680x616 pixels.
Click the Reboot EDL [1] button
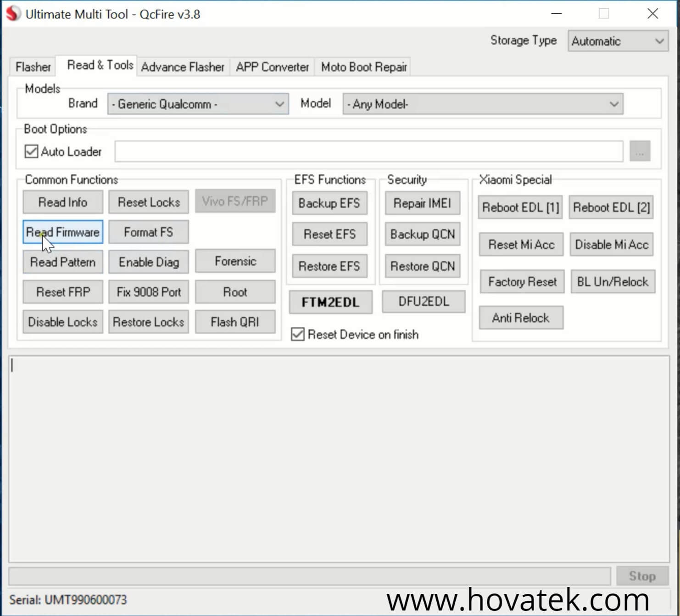click(521, 207)
